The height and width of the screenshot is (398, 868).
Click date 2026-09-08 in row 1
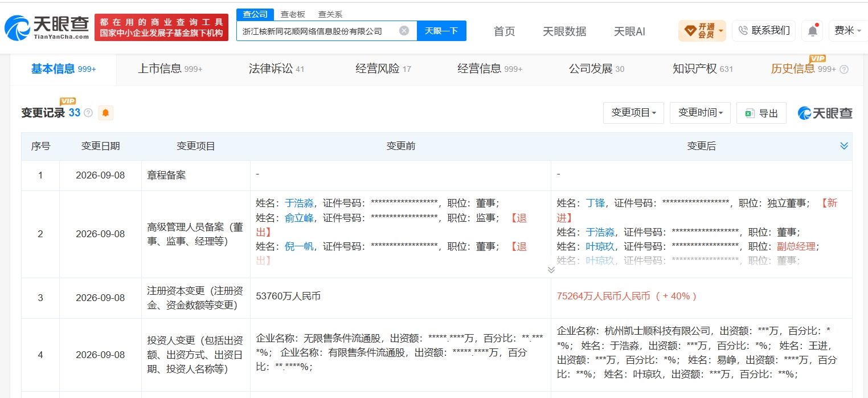pyautogui.click(x=100, y=176)
